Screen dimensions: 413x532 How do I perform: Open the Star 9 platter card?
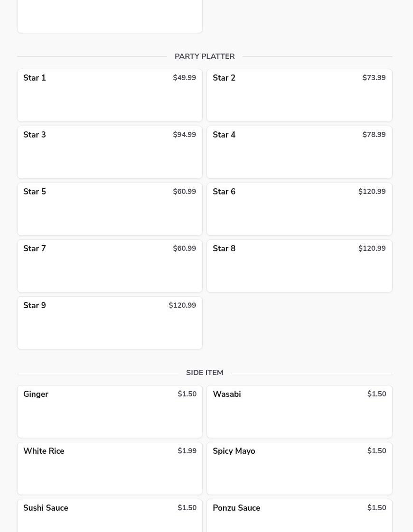pyautogui.click(x=110, y=323)
